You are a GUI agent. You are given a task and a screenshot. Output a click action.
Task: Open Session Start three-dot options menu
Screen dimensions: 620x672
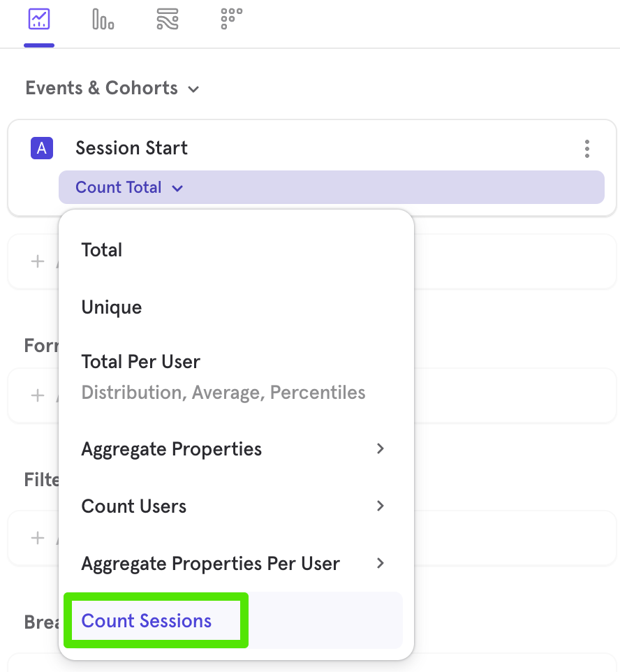coord(587,149)
